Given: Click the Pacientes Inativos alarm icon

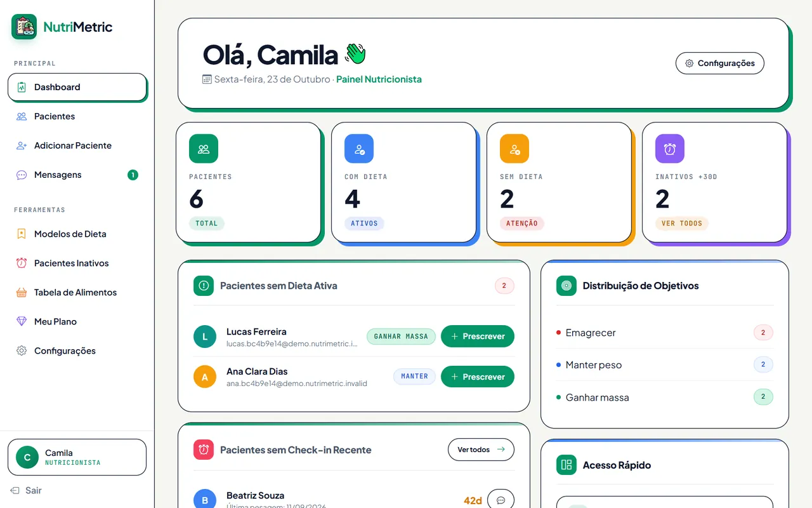Looking at the screenshot, I should point(22,263).
